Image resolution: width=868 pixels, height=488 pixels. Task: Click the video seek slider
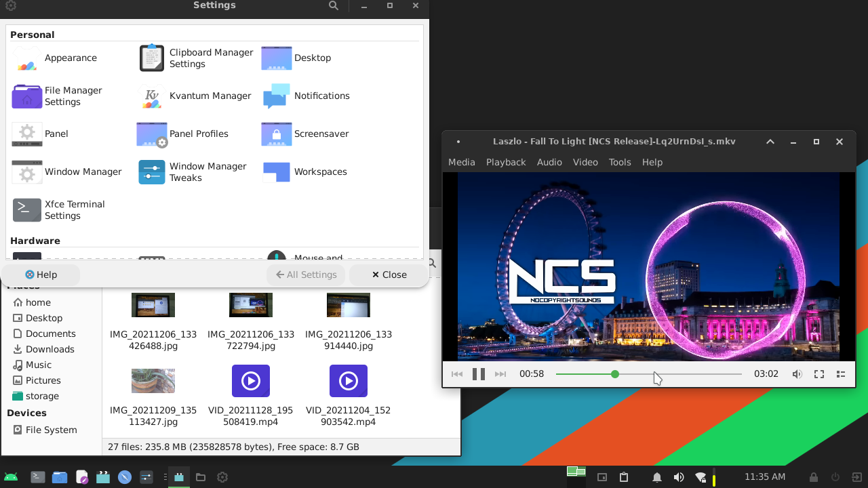click(649, 374)
